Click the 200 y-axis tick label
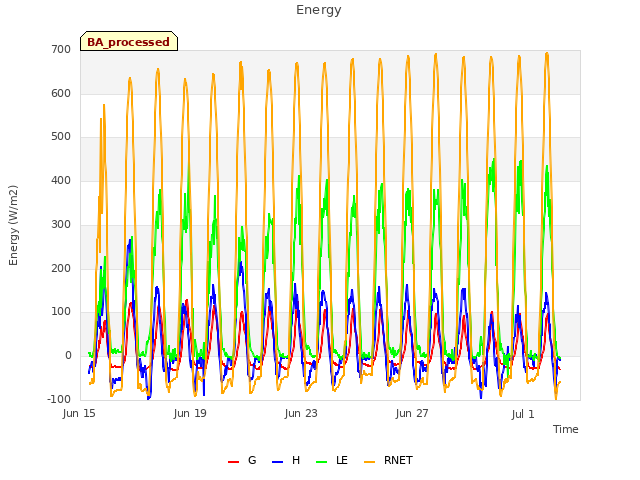This screenshot has height=480, width=640. pyautogui.click(x=61, y=268)
